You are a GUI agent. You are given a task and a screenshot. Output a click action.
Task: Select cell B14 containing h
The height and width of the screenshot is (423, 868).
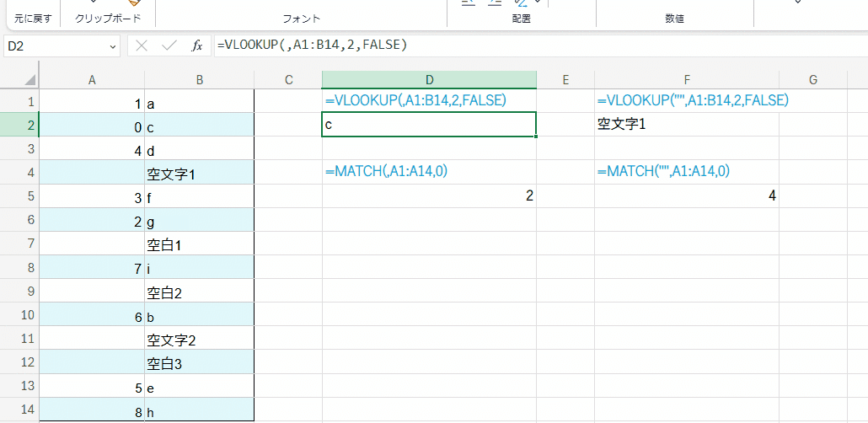click(x=199, y=410)
